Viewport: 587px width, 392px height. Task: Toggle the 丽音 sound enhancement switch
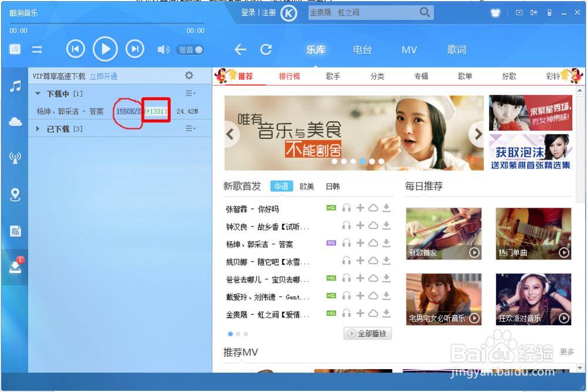pos(190,50)
